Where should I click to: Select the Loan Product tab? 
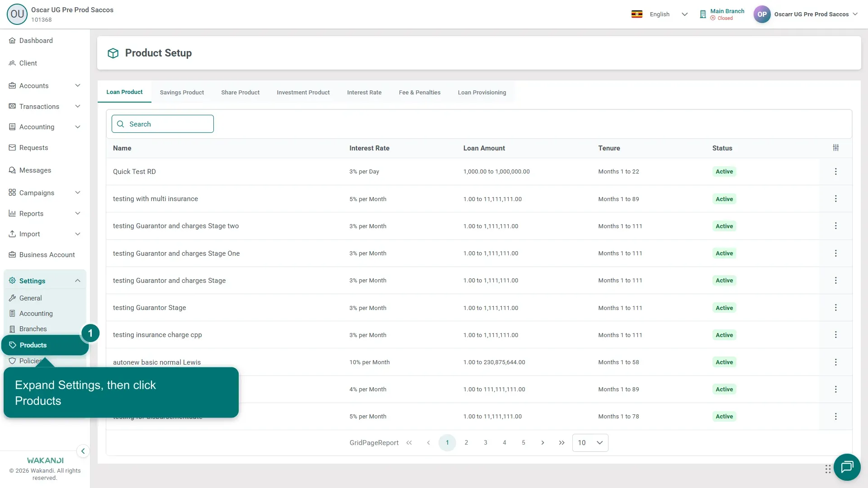(x=124, y=92)
